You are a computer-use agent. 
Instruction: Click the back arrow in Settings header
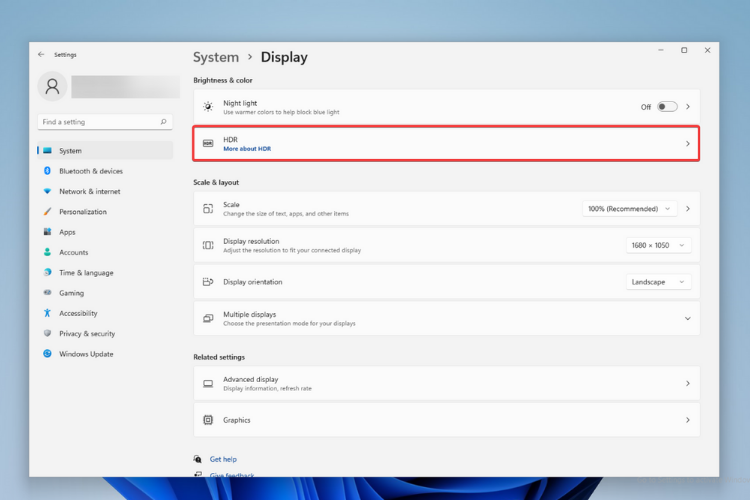(x=41, y=55)
